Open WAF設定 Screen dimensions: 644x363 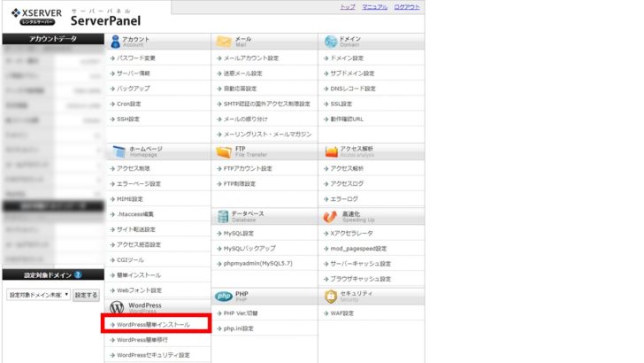pyautogui.click(x=342, y=313)
